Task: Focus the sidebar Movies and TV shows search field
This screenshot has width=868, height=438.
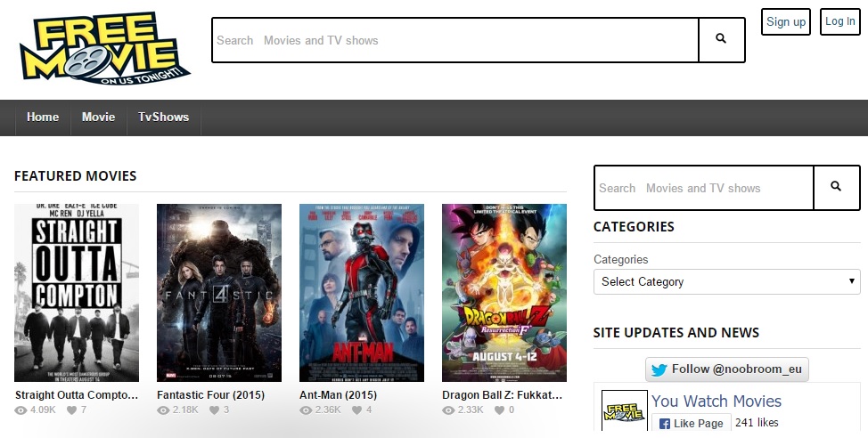Action: point(704,188)
